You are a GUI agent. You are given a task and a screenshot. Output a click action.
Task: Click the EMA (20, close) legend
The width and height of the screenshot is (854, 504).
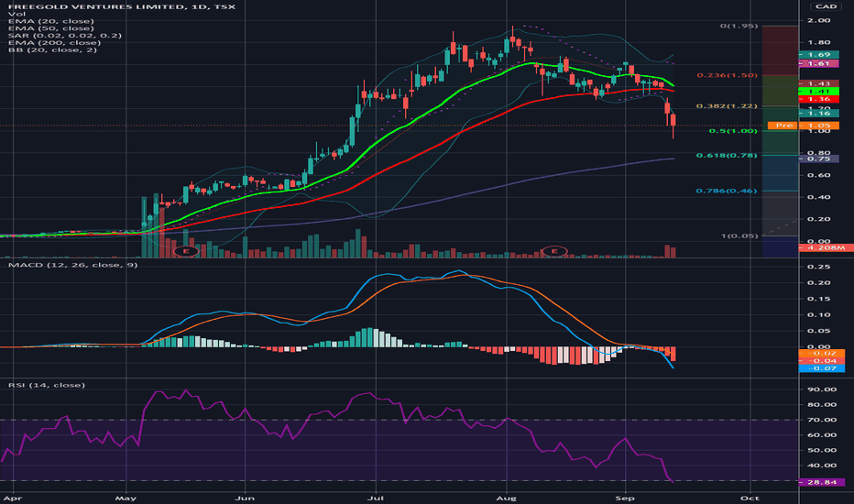click(50, 21)
